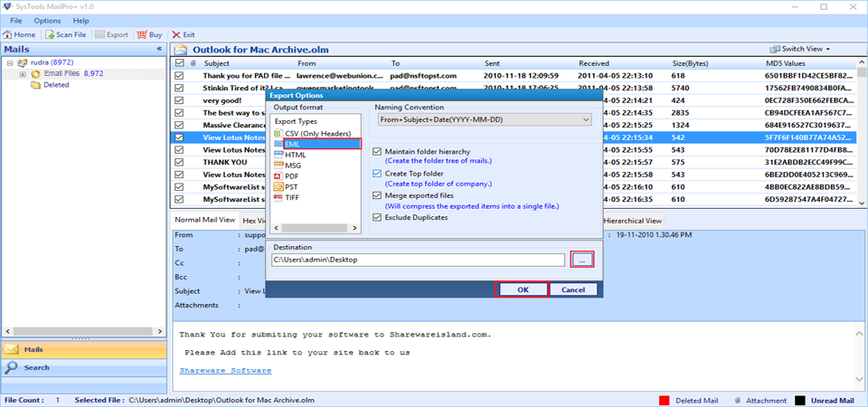Sort by Subject column header
Screen dimensions: 868x407
pos(216,63)
